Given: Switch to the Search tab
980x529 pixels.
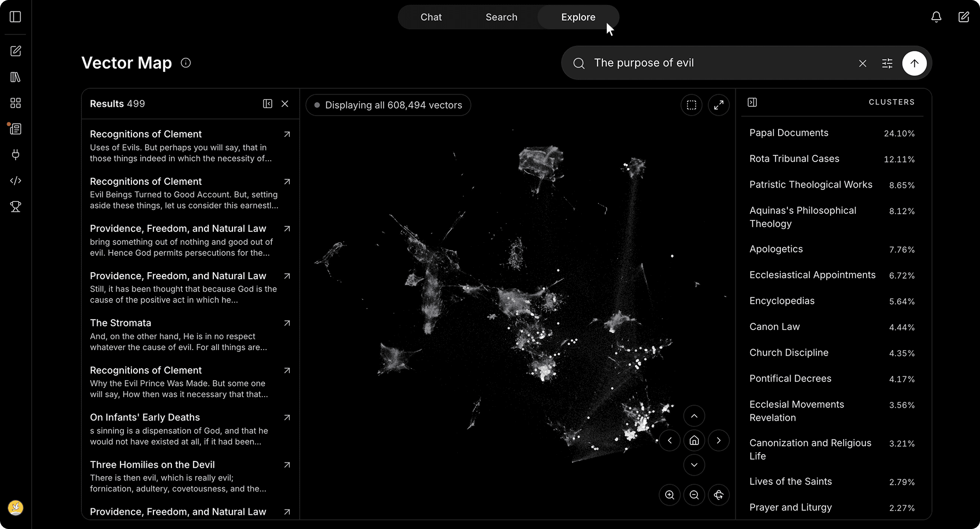Looking at the screenshot, I should 501,17.
